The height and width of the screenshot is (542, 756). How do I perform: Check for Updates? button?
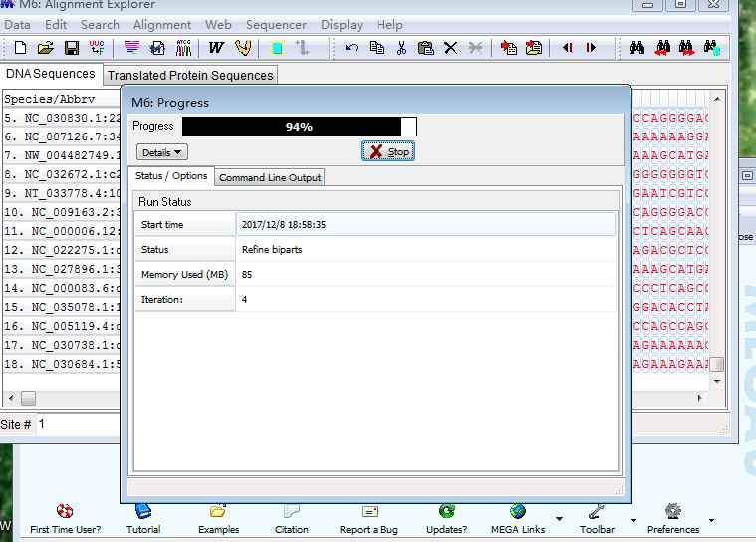point(446,519)
